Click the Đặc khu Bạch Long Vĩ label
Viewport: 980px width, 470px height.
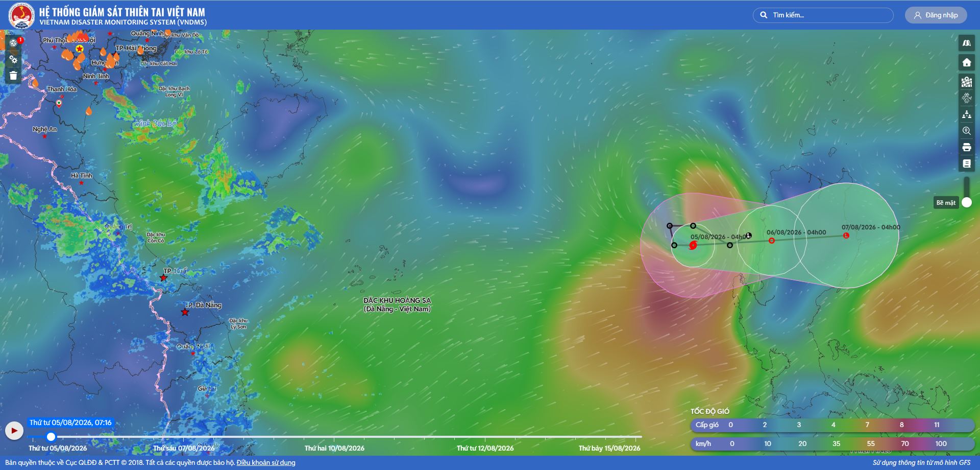174,91
